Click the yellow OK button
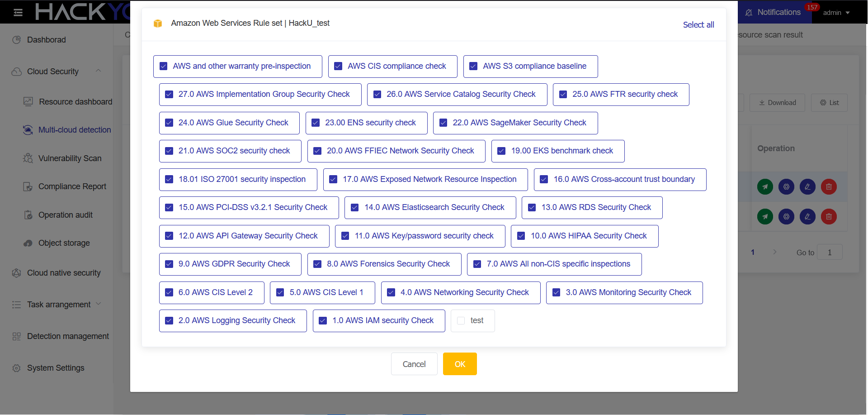The height and width of the screenshot is (415, 868). coord(460,364)
